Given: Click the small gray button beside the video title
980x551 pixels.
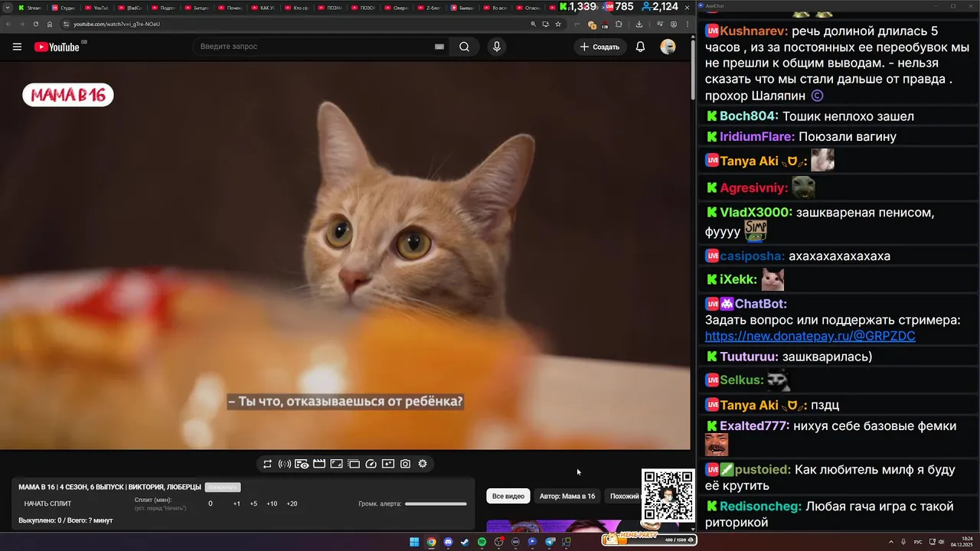Looking at the screenshot, I should [223, 487].
